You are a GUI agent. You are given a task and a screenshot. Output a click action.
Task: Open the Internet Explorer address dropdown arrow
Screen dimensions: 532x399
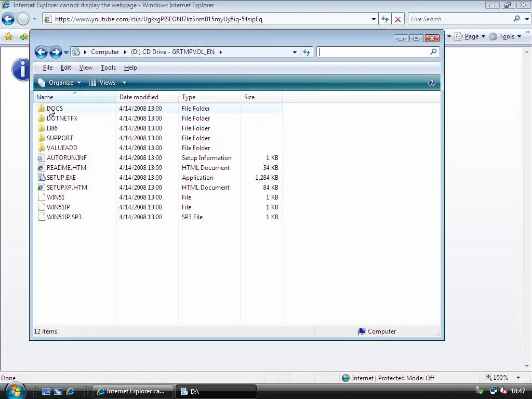(374, 19)
